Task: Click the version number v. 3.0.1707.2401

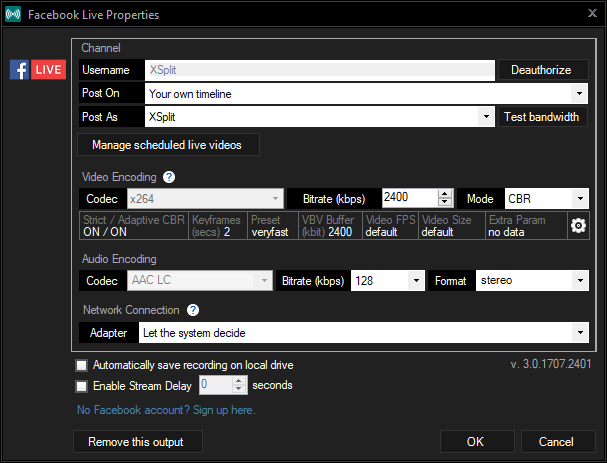Action: point(551,364)
